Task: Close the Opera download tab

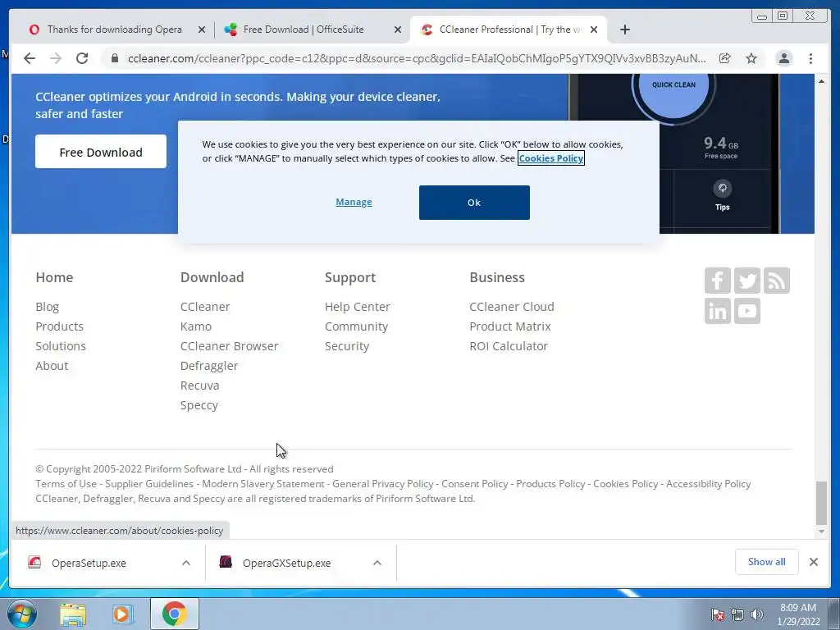Action: coord(202,30)
